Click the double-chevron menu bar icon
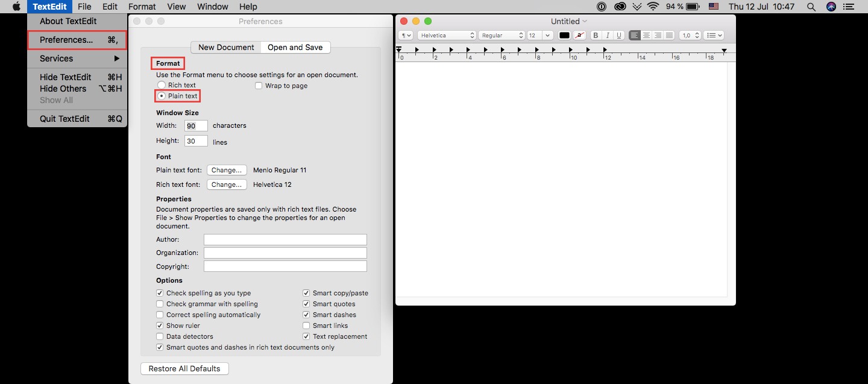 coord(637,7)
